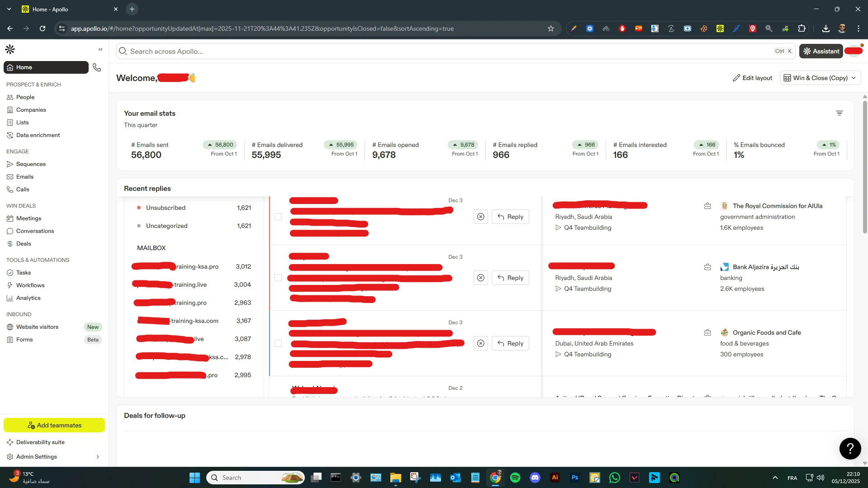Reply to the Royal Commission for AlUla message

coord(510,217)
